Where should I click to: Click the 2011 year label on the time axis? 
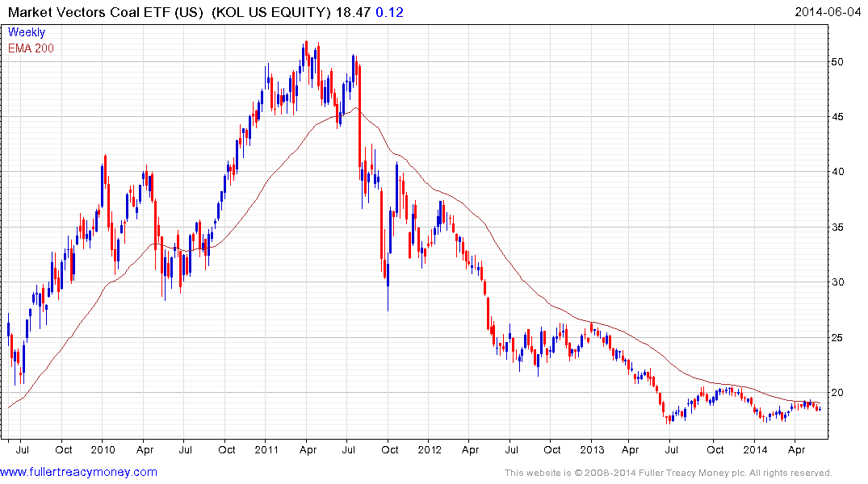point(266,449)
